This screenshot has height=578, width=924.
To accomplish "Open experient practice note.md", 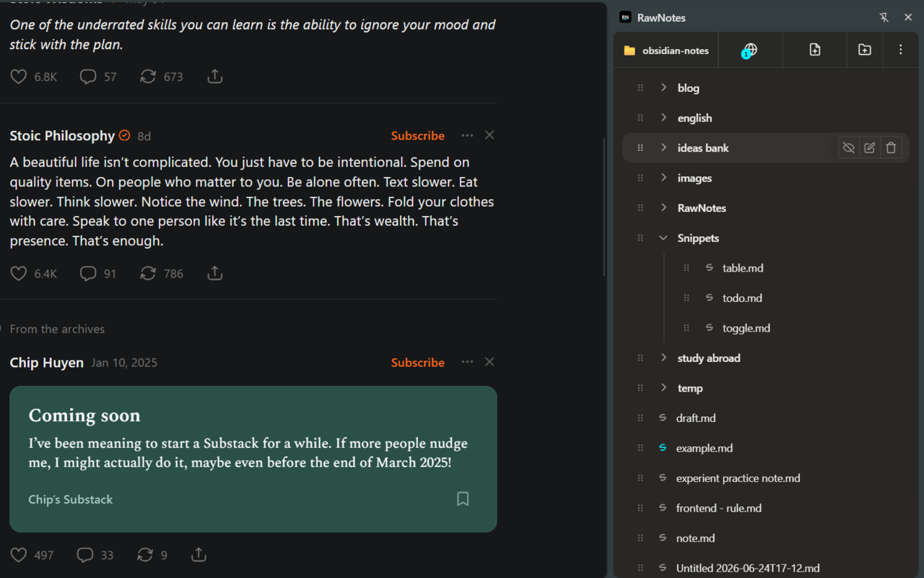I will (x=738, y=478).
